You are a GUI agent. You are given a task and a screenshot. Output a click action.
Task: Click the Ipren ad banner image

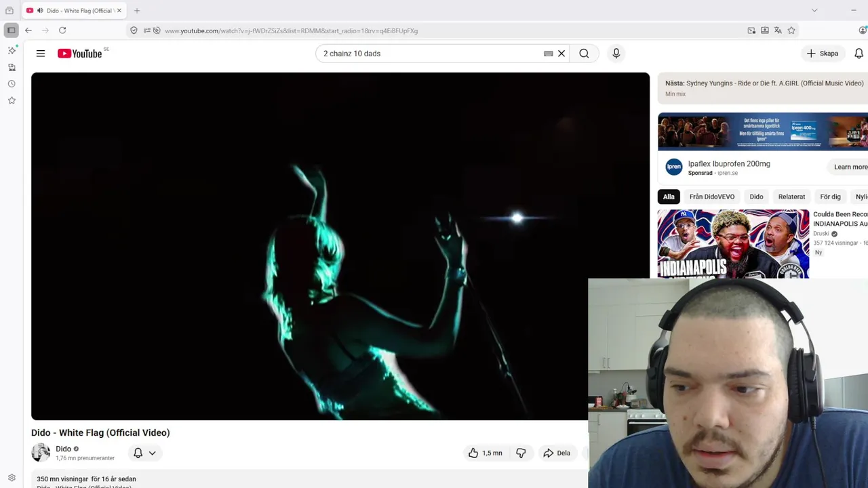tap(763, 131)
